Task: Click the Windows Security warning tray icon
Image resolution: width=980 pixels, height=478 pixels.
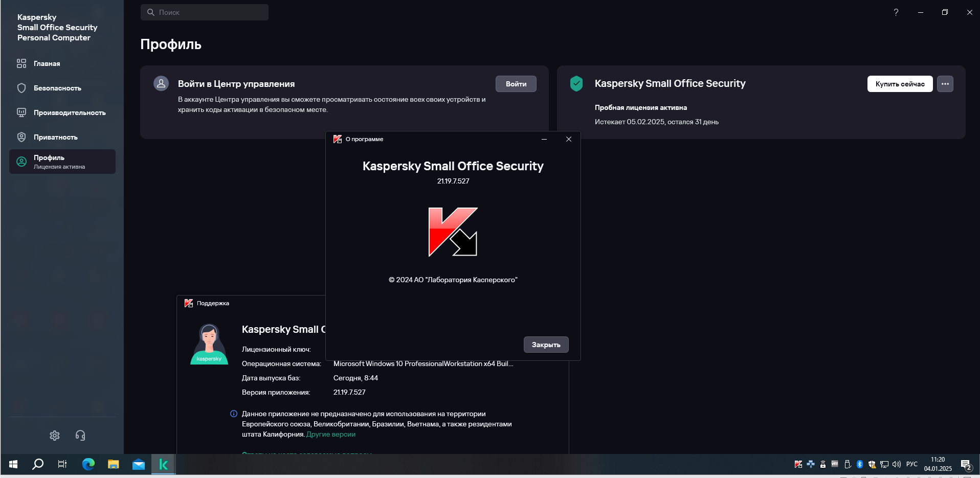Action: coord(872,464)
